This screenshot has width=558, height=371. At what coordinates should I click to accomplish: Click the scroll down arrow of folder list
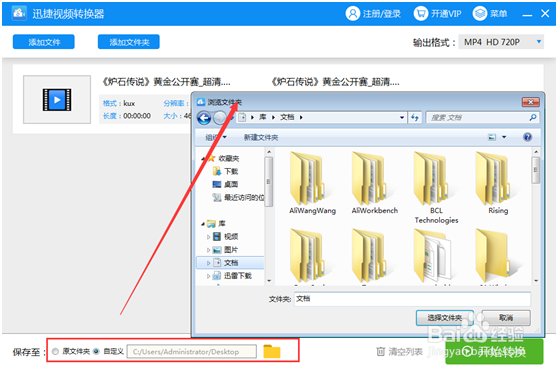click(536, 281)
